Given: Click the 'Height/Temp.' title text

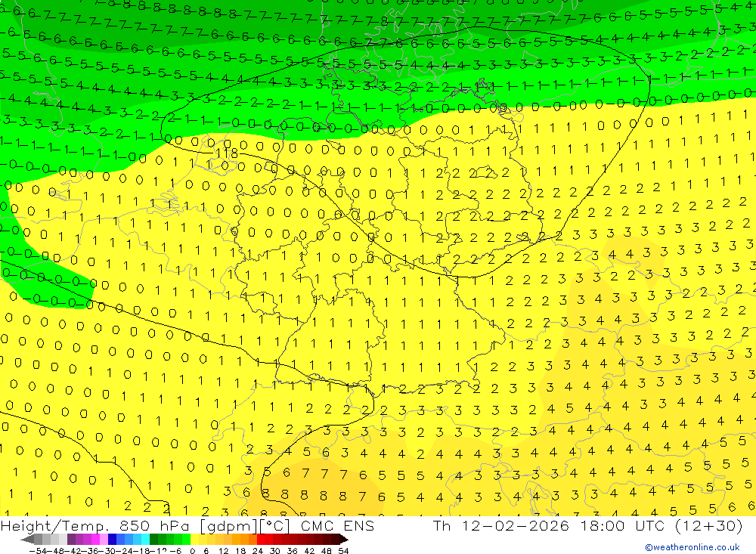Looking at the screenshot, I should click(54, 525).
